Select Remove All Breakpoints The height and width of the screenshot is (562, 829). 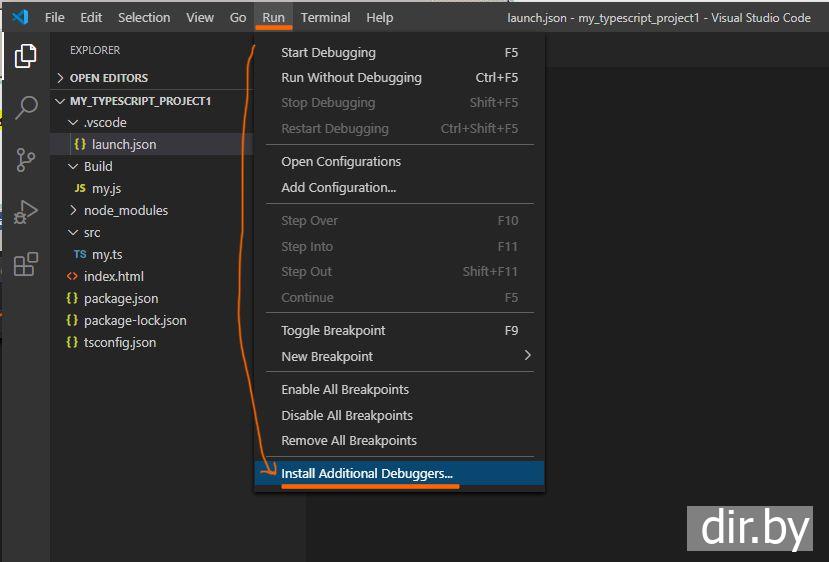(399, 440)
